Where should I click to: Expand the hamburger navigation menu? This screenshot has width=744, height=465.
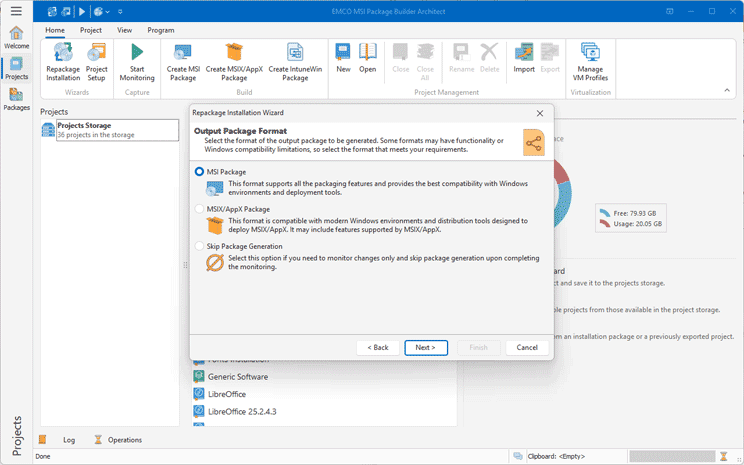pyautogui.click(x=16, y=11)
